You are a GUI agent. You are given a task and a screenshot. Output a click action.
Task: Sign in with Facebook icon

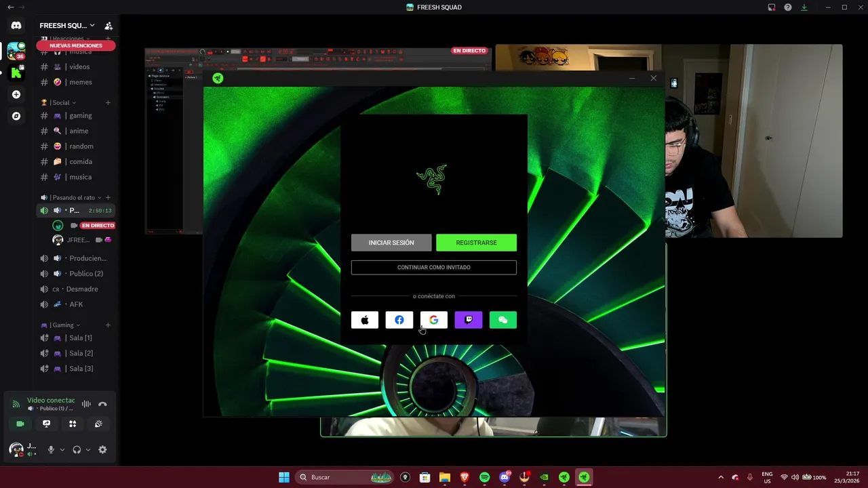pos(399,320)
